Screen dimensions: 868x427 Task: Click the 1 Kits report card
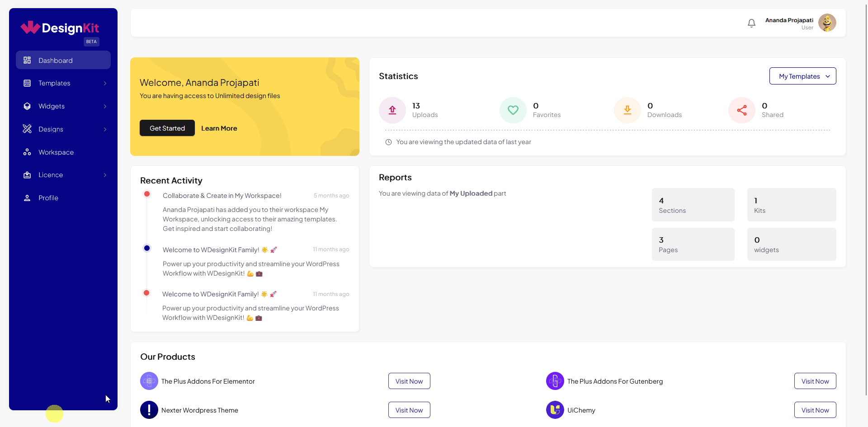(792, 205)
